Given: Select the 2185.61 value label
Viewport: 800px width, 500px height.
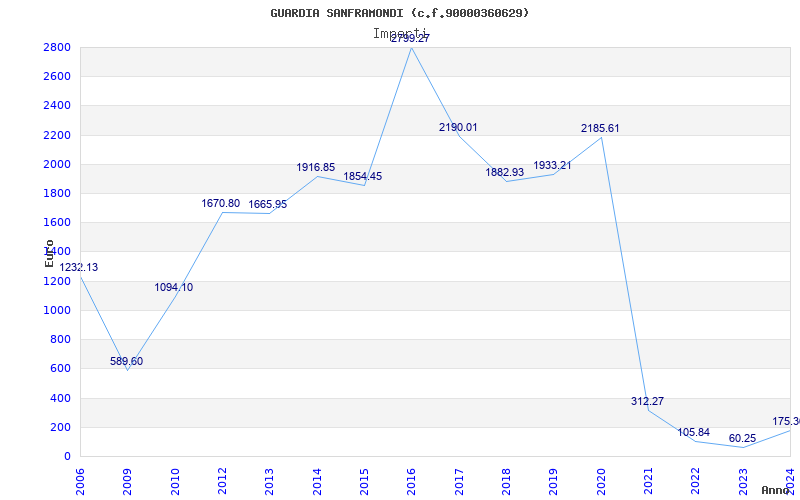Looking at the screenshot, I should coord(600,129).
